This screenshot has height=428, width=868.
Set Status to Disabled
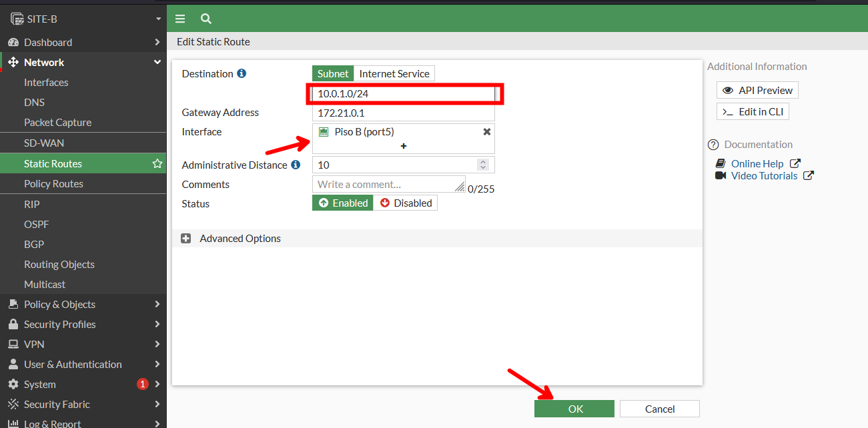(406, 203)
